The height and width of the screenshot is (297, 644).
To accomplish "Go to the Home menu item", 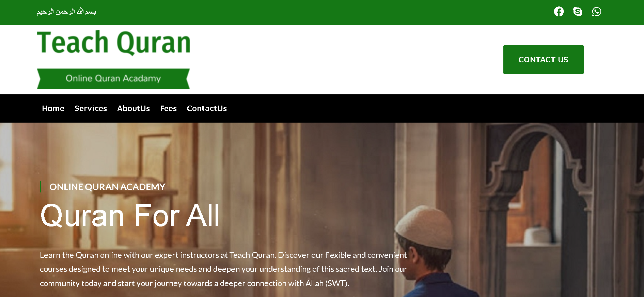I will [x=53, y=108].
